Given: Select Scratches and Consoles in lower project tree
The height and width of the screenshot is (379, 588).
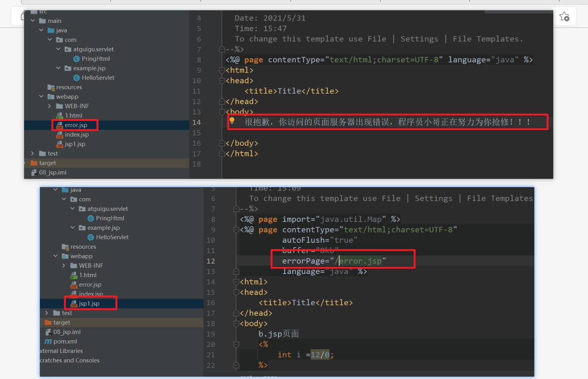Looking at the screenshot, I should [x=70, y=360].
